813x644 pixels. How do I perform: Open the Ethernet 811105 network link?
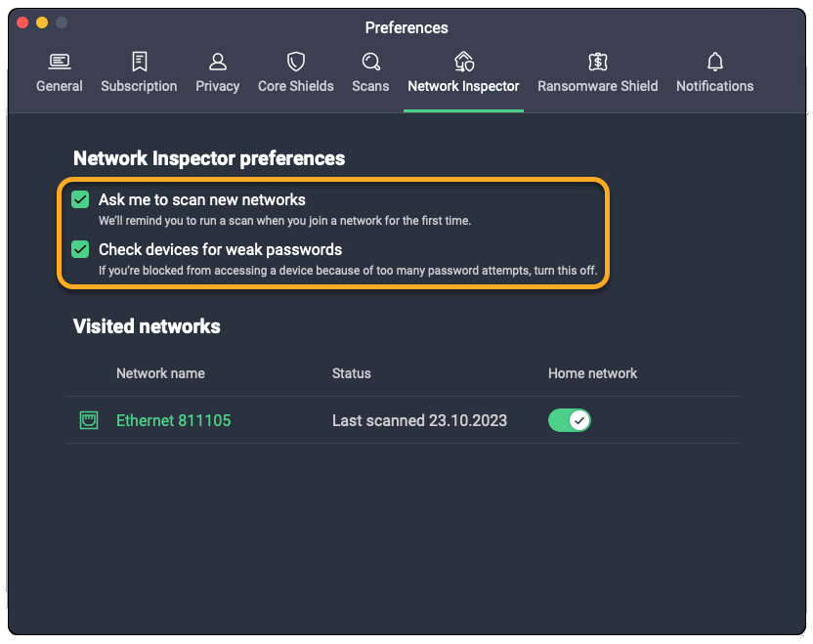[173, 421]
